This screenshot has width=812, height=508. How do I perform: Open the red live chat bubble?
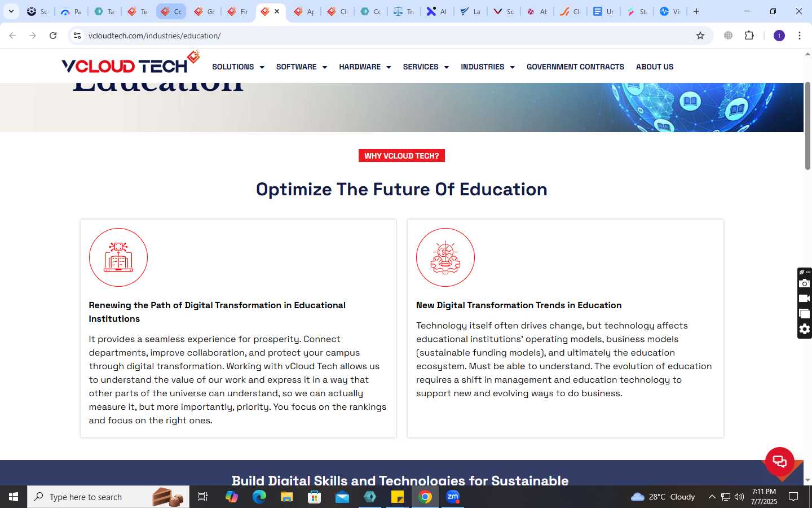coord(780,461)
